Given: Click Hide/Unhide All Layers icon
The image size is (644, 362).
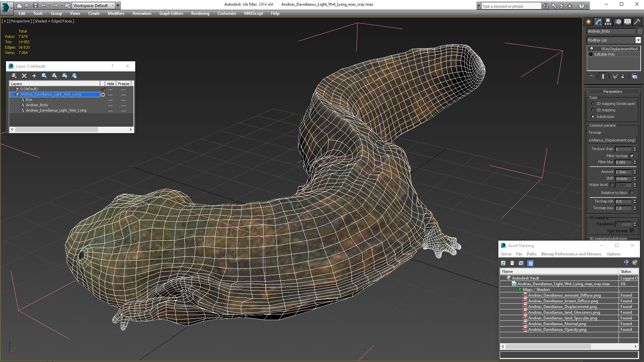Looking at the screenshot, I should 64,76.
